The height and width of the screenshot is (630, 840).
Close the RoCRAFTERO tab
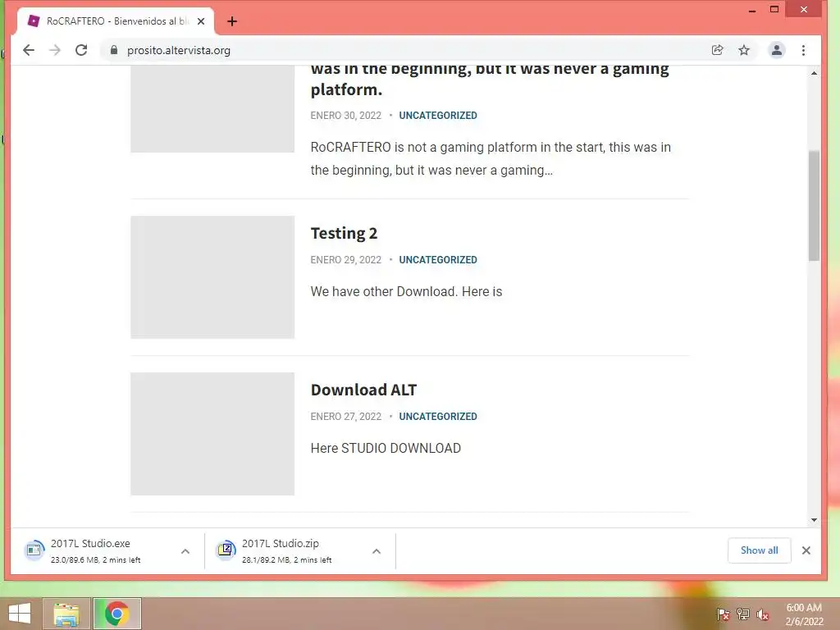pyautogui.click(x=201, y=21)
